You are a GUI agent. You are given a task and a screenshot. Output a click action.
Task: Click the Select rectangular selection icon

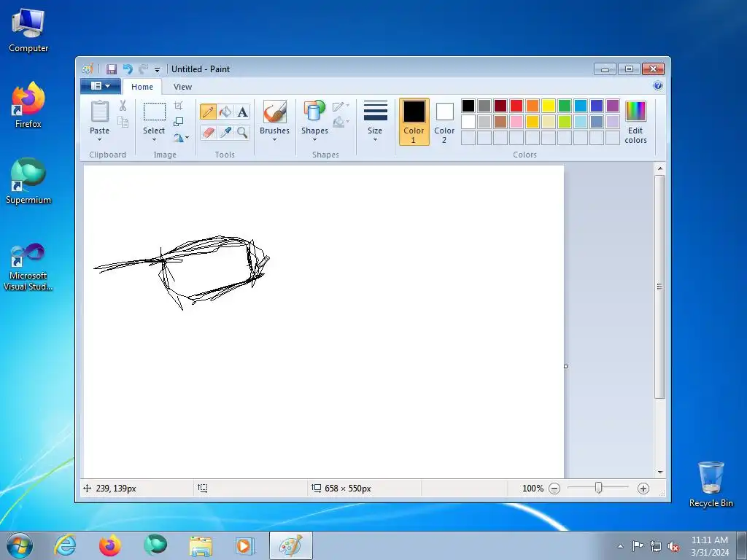click(x=155, y=112)
